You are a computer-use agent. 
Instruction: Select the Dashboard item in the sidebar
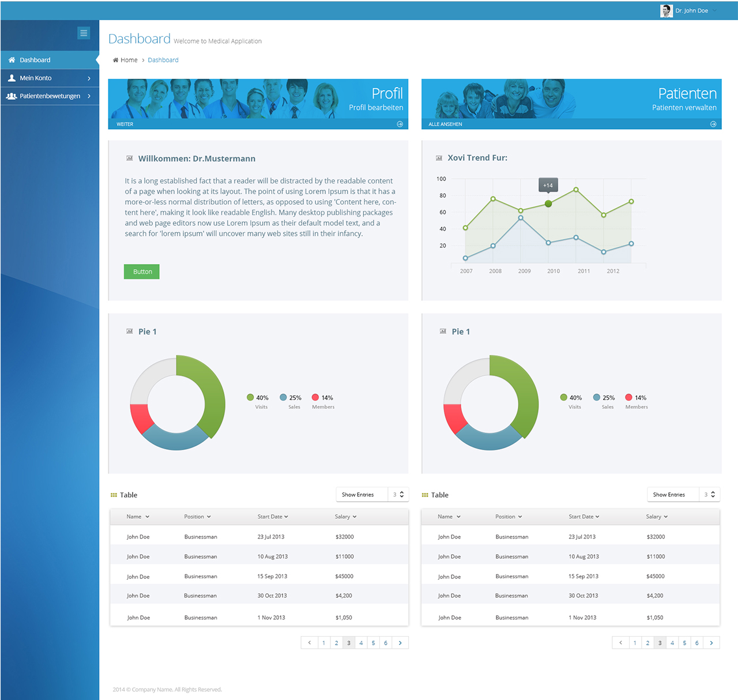(x=36, y=59)
